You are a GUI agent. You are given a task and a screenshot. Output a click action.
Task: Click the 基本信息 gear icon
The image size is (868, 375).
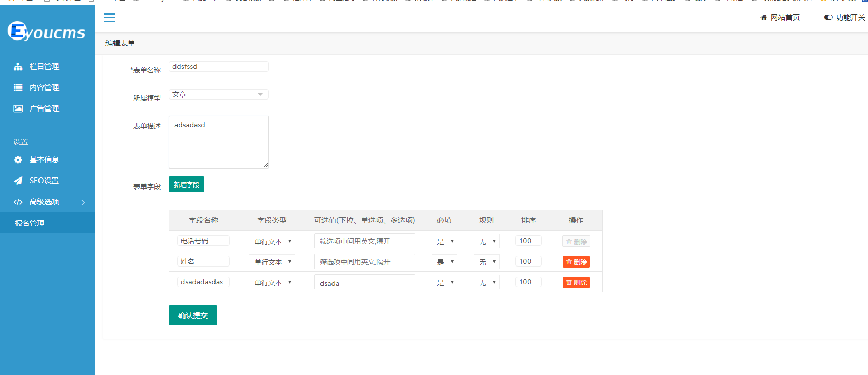pyautogui.click(x=18, y=160)
